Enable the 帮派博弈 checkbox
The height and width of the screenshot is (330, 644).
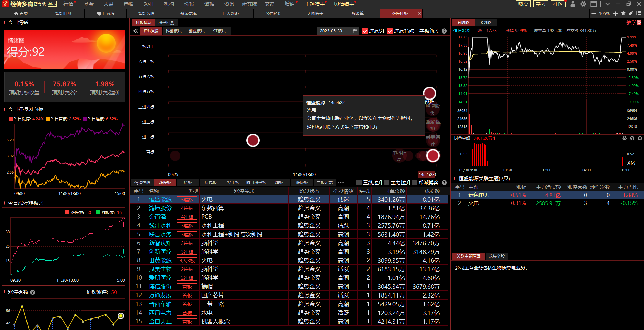point(415,183)
